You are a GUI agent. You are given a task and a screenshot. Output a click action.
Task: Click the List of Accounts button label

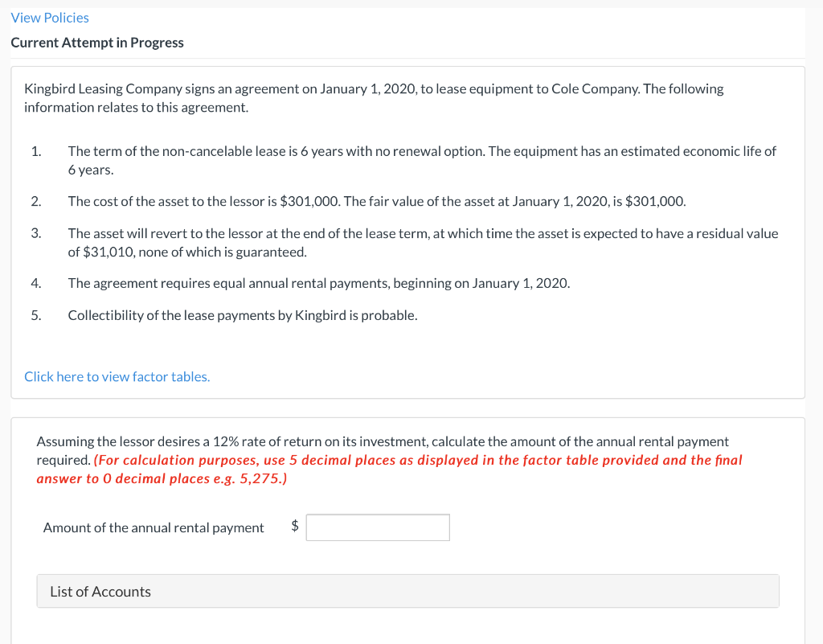(100, 591)
